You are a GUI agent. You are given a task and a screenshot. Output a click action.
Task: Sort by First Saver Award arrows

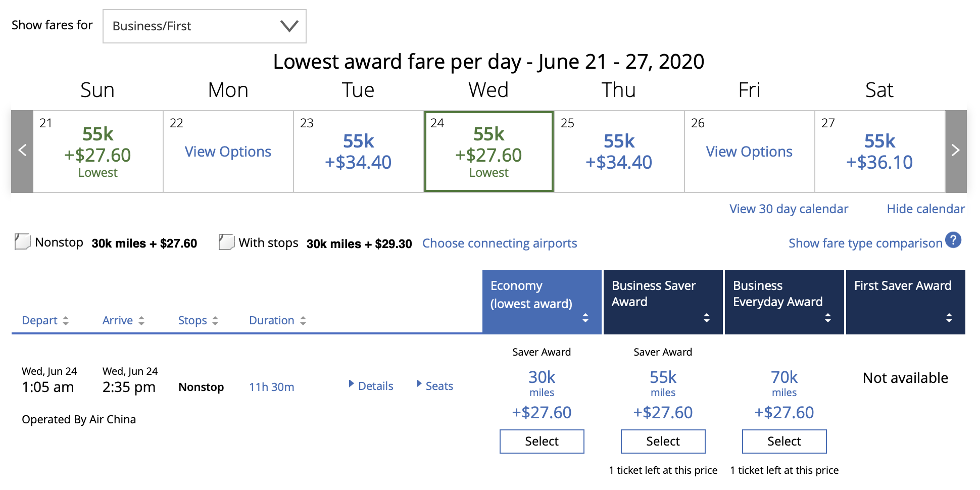point(949,318)
